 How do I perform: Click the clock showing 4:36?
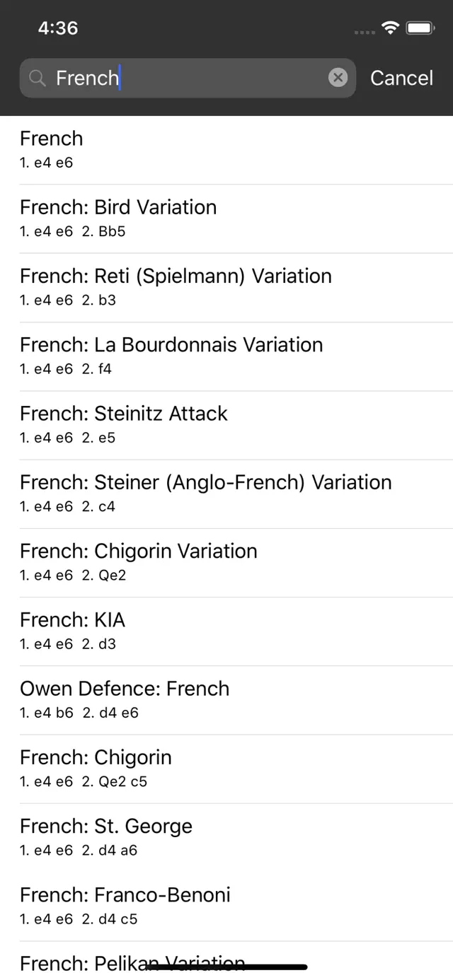coord(57,28)
